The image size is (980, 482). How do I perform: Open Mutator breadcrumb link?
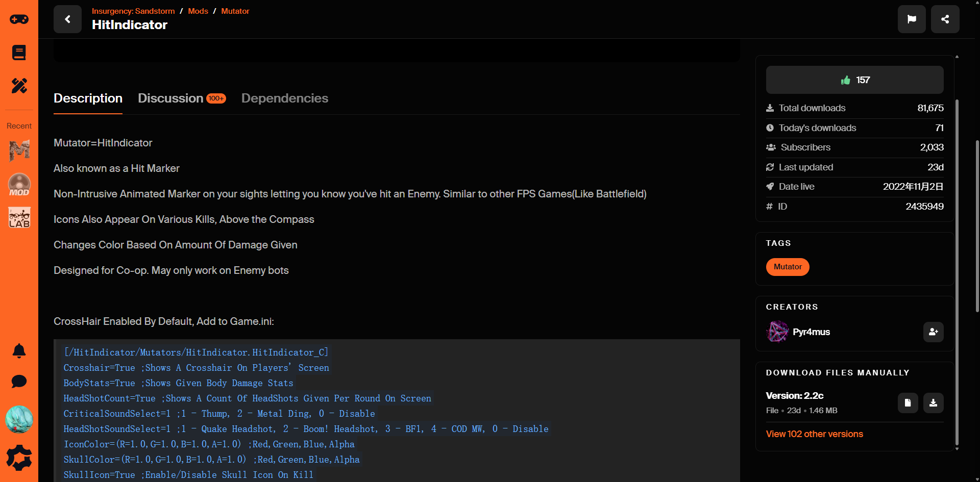click(x=235, y=11)
